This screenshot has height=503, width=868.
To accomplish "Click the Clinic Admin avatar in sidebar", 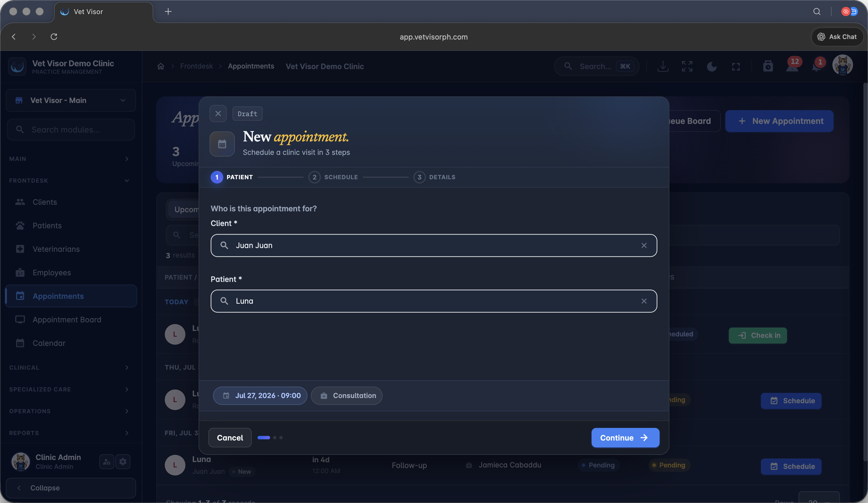I will 21,462.
